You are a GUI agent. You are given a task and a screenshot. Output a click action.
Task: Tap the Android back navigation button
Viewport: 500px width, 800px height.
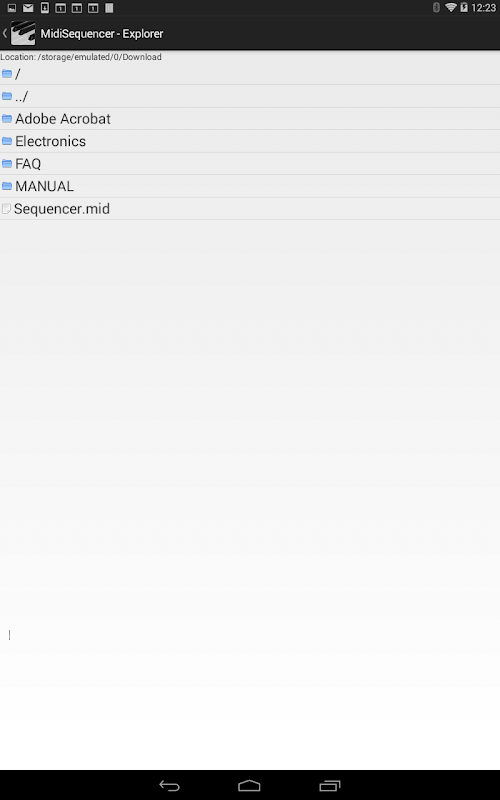tap(169, 786)
